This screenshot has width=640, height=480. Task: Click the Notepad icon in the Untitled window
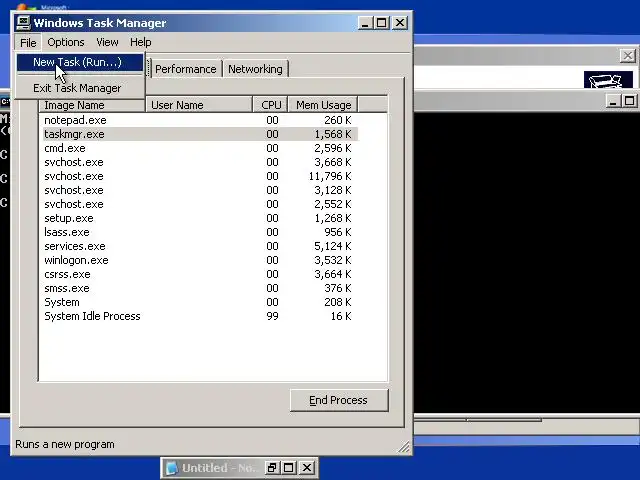(x=172, y=468)
